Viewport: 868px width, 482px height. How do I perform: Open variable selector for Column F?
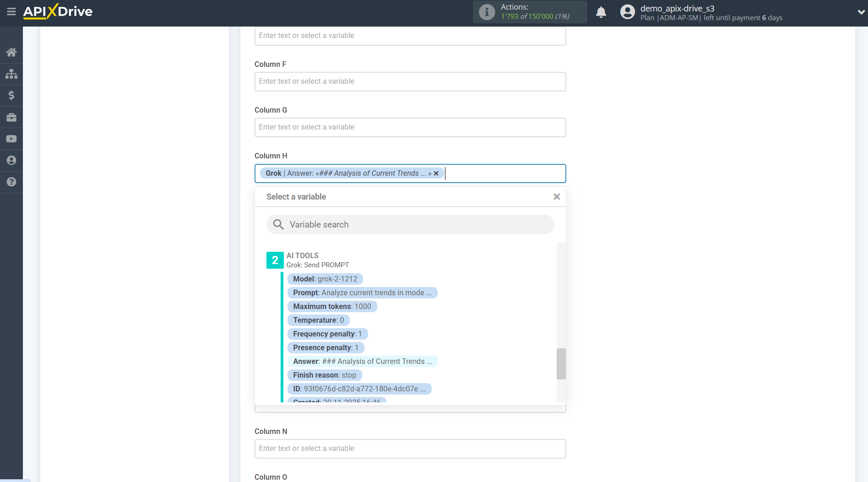(410, 81)
